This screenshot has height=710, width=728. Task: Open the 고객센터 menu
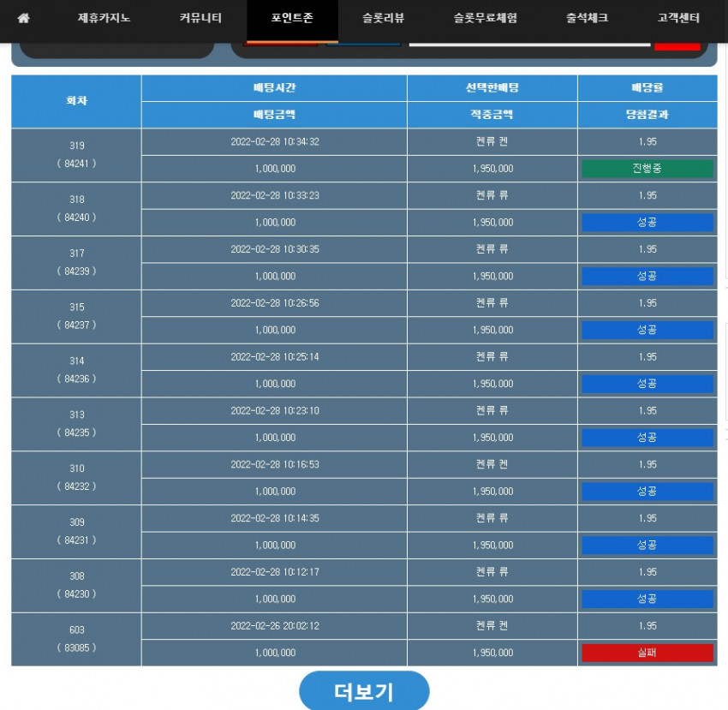pos(678,18)
